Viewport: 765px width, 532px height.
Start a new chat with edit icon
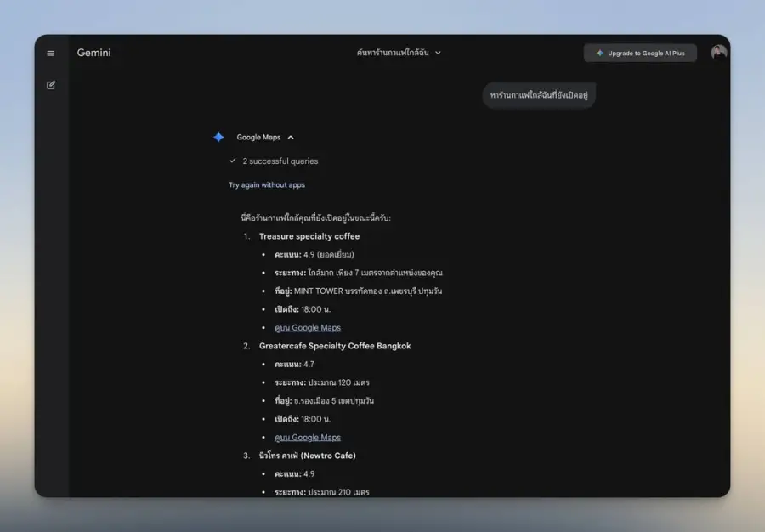(51, 85)
